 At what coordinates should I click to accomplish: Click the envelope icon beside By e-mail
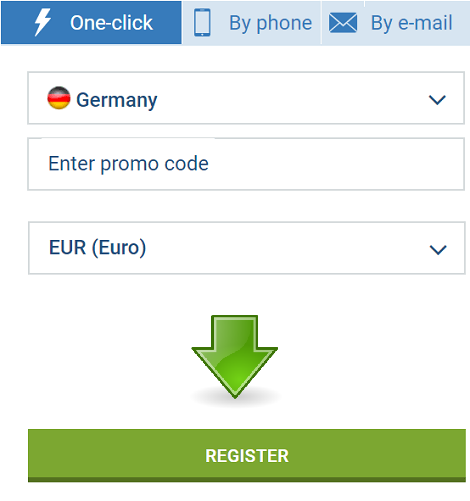tap(343, 23)
